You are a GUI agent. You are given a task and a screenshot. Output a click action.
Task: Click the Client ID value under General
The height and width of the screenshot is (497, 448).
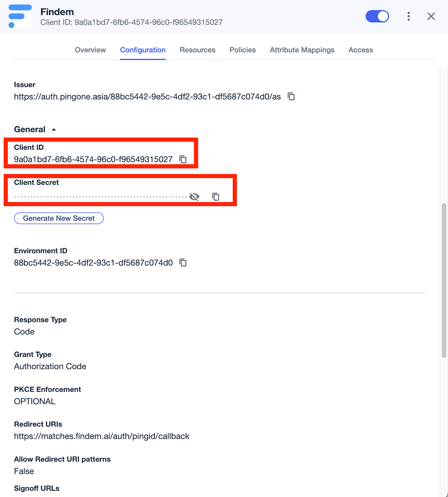[x=93, y=159]
